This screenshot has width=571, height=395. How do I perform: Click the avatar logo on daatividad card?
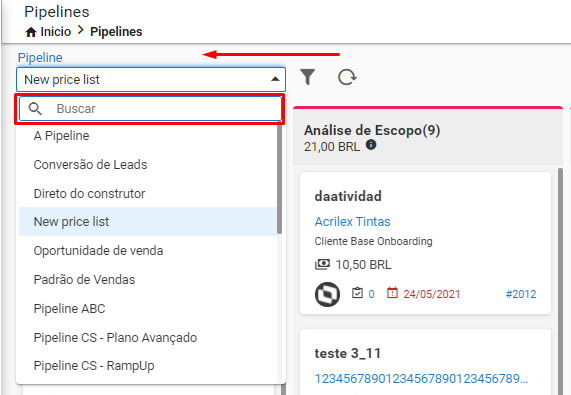click(327, 294)
